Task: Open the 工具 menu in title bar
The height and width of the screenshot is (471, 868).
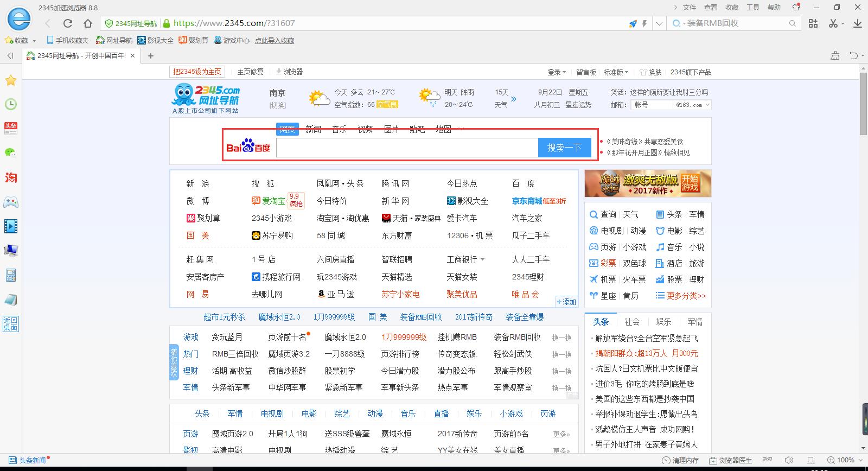Action: click(753, 7)
